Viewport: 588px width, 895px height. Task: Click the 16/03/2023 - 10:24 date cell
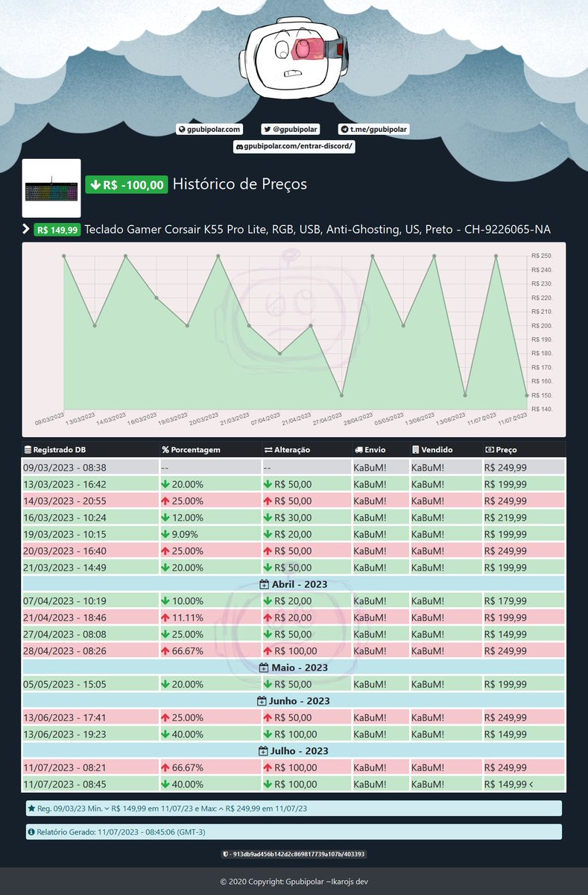click(x=90, y=518)
